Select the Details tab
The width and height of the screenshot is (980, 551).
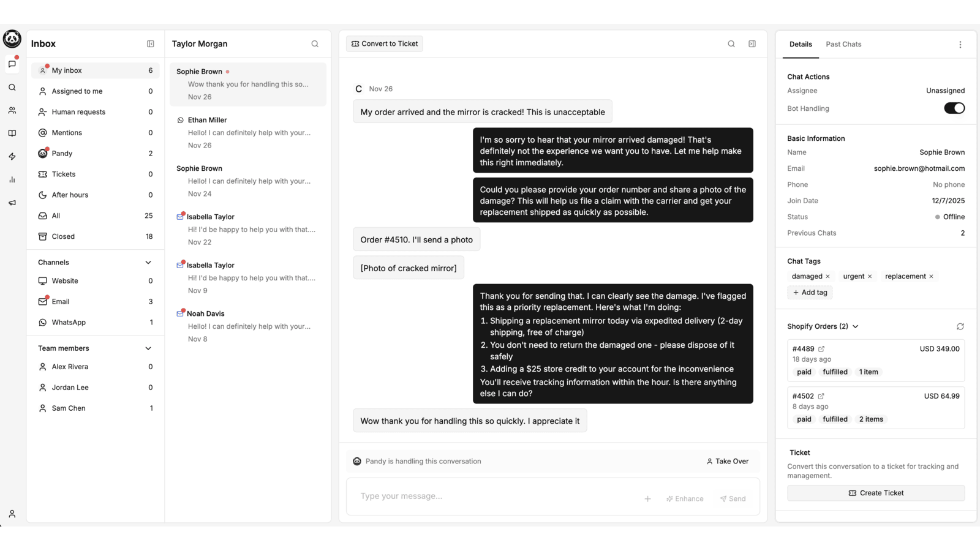800,44
